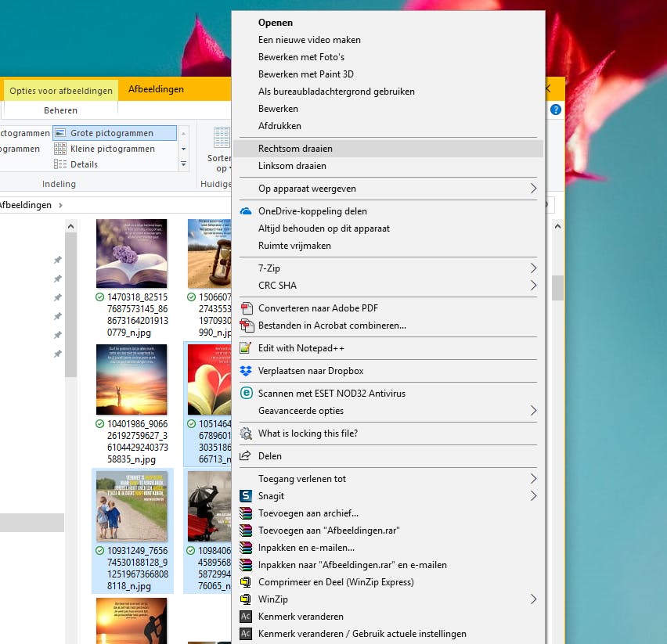Viewport: 667px width, 644px height.
Task: Open the Afbeeldingen ribbon tab
Action: 156,89
